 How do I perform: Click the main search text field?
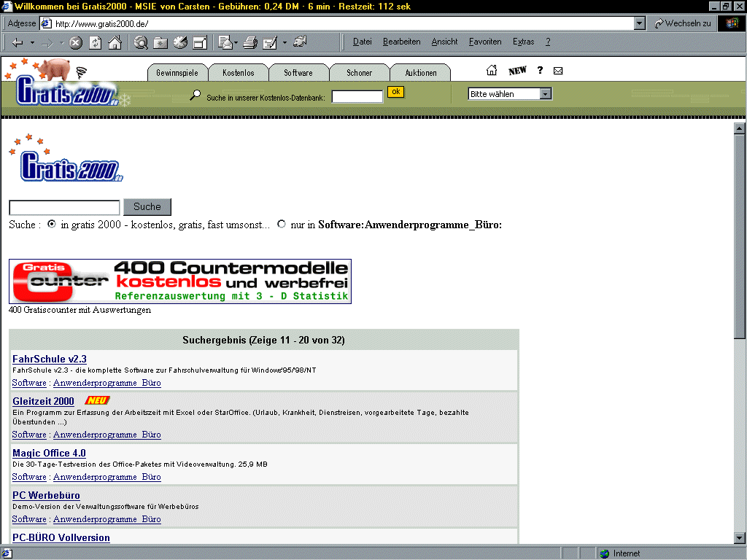(64, 208)
